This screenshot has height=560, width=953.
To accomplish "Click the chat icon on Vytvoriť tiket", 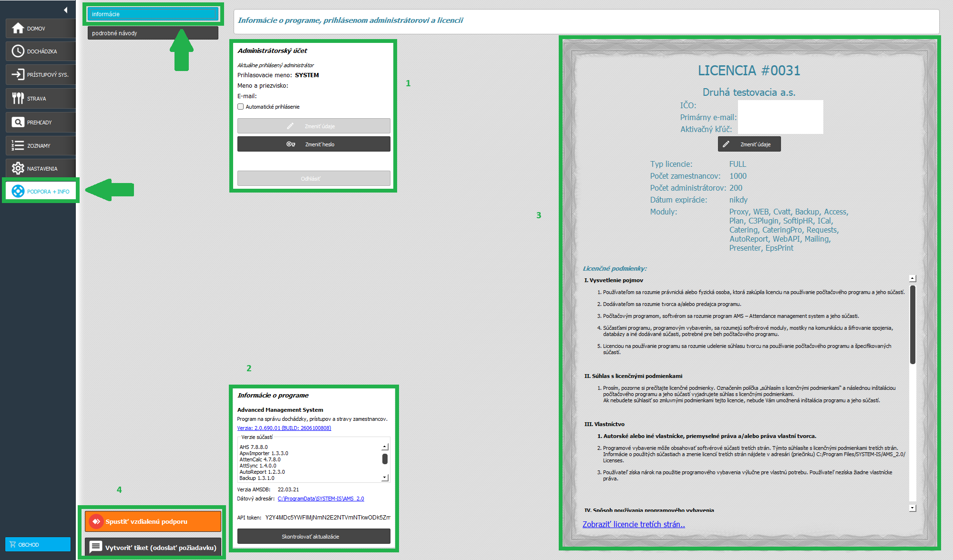I will coord(96,547).
